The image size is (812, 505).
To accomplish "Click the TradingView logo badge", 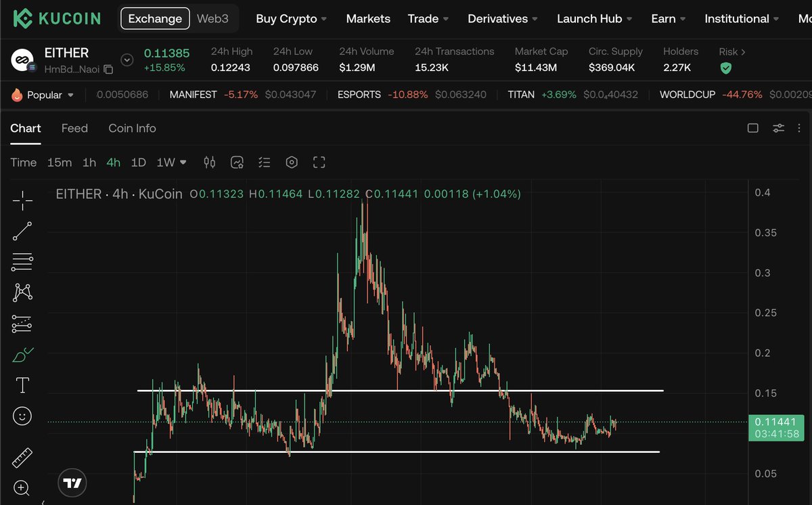I will tap(72, 483).
